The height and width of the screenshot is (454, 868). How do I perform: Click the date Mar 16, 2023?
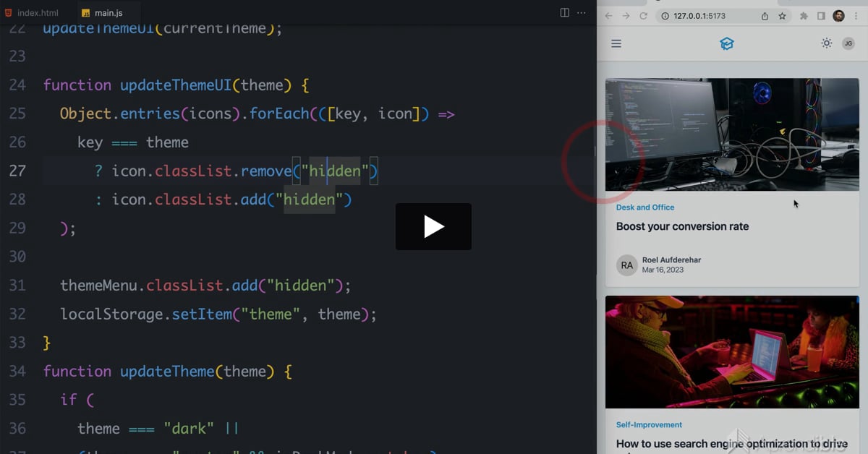tap(663, 270)
